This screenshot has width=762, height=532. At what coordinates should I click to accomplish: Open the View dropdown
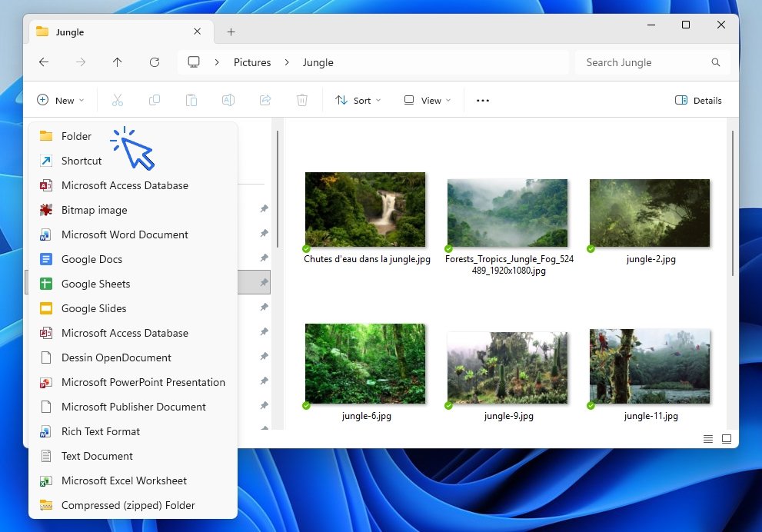coord(425,100)
